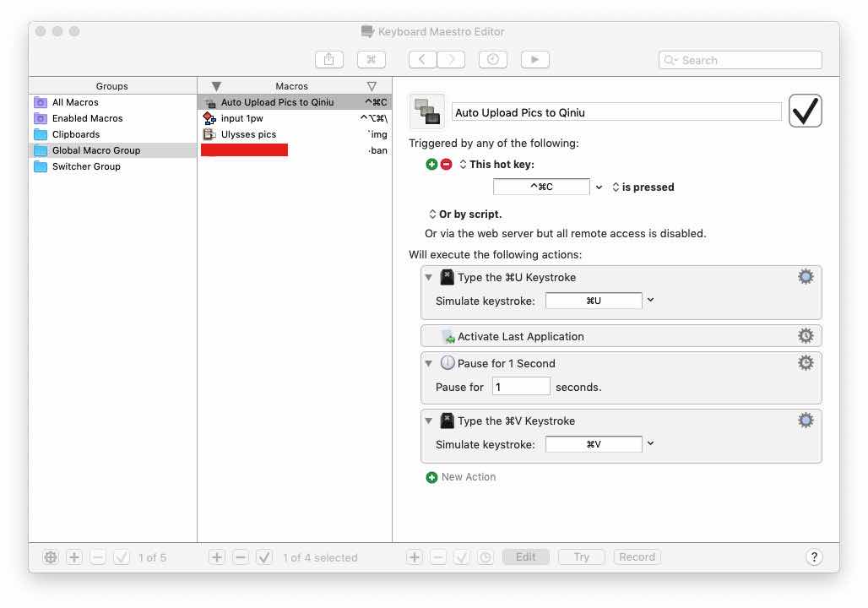
Task: Select the All Macros group
Action: (x=113, y=102)
